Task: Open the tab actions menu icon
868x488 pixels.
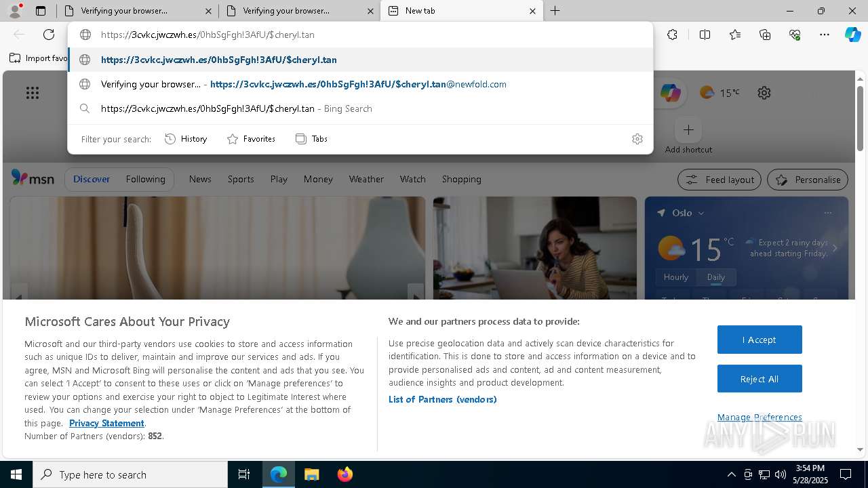Action: pyautogui.click(x=41, y=11)
